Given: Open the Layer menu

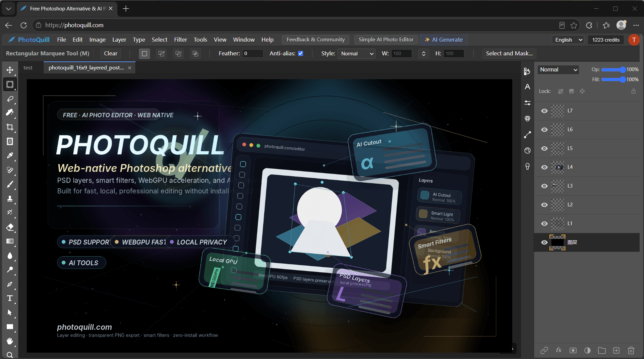Looking at the screenshot, I should pyautogui.click(x=119, y=40).
